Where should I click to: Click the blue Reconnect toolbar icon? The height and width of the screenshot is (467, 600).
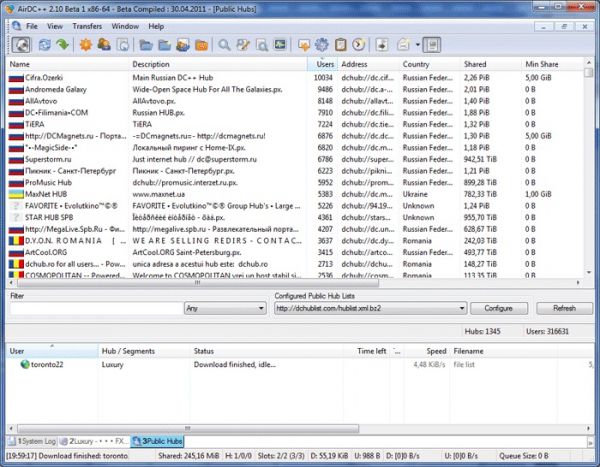coord(44,44)
